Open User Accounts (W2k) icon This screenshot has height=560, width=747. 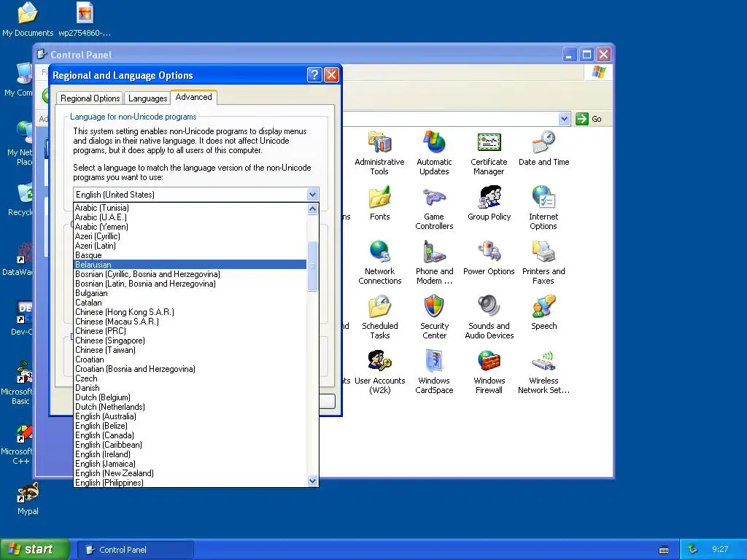(379, 362)
